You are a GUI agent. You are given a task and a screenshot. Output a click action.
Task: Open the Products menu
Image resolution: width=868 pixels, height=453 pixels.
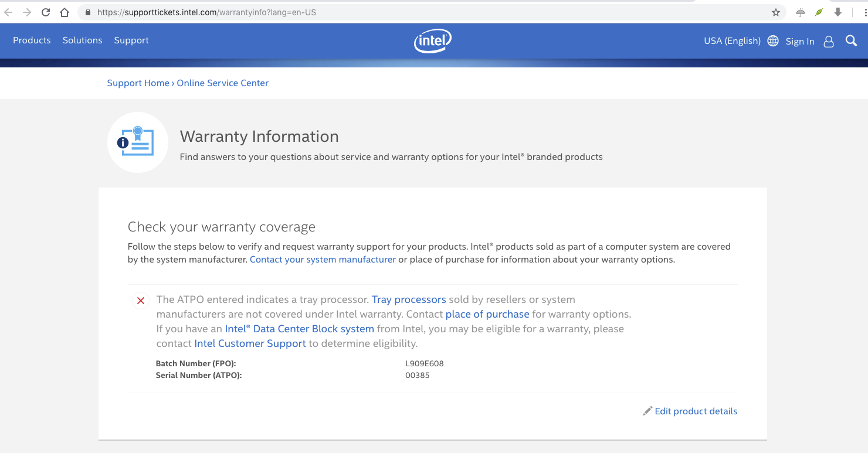pyautogui.click(x=32, y=40)
